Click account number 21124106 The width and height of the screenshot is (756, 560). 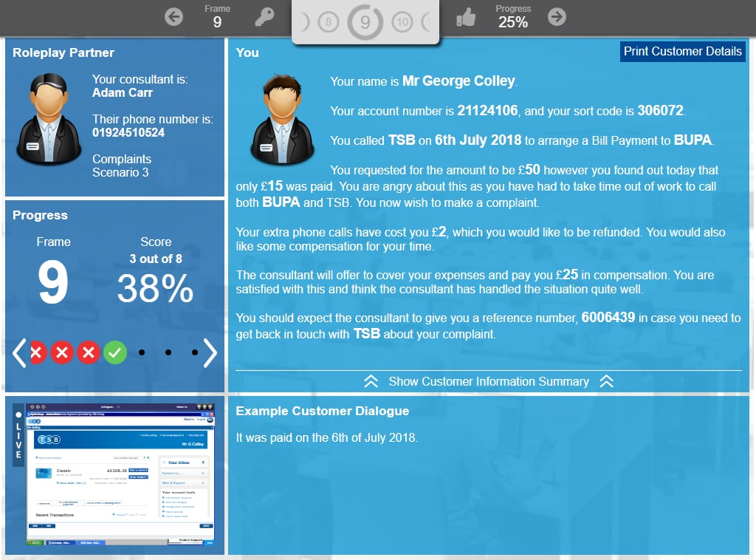[x=487, y=111]
